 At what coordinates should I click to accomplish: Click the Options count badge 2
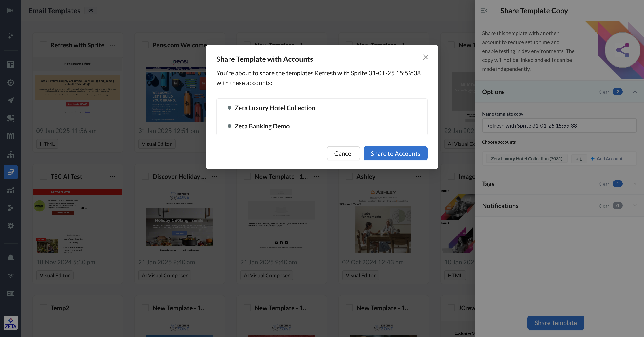point(617,92)
